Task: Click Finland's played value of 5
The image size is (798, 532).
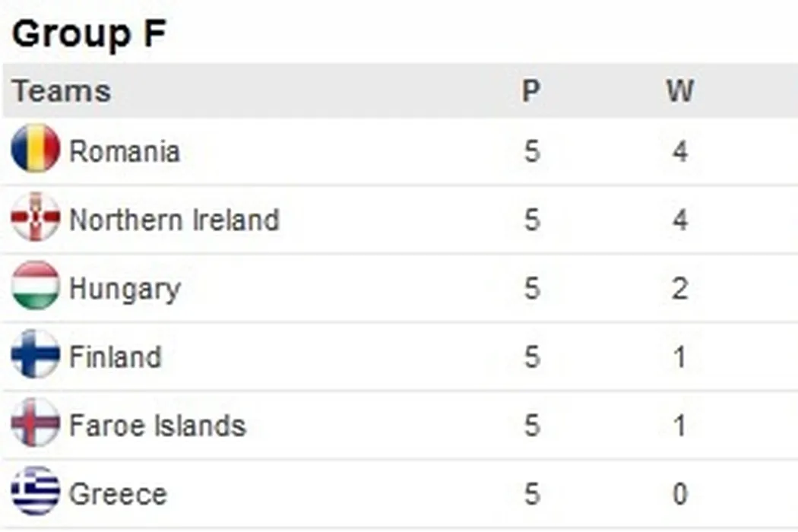Action: [532, 356]
